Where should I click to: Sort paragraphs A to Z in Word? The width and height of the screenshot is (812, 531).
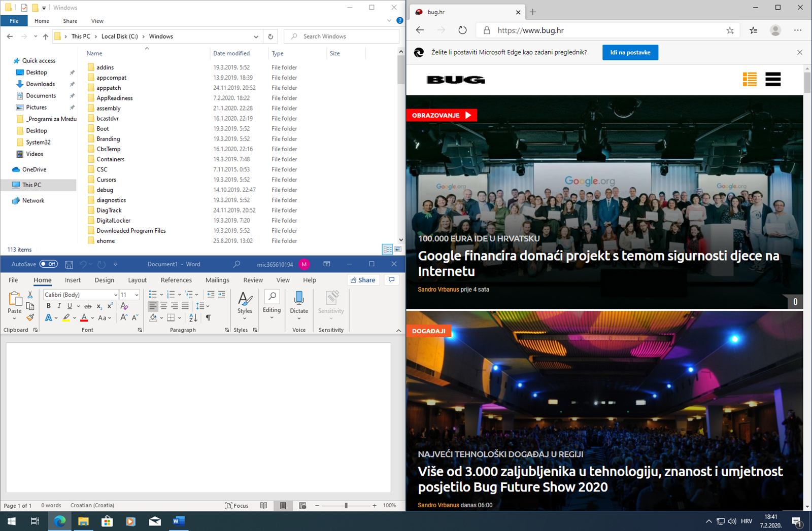click(193, 318)
